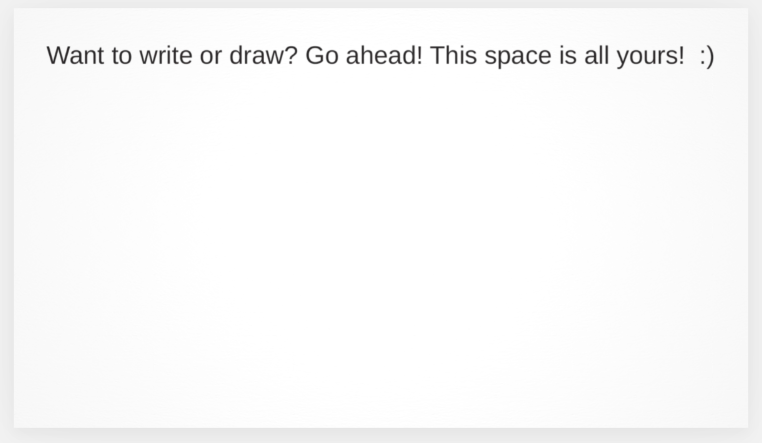Click the exclamation mark after "ahead"
Image resolution: width=762 pixels, height=443 pixels.
[419, 55]
